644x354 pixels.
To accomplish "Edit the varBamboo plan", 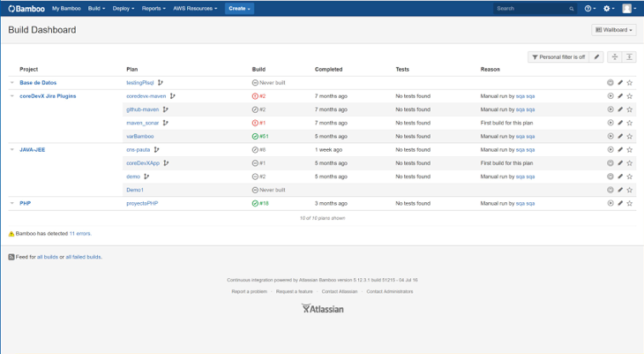I will (x=620, y=136).
